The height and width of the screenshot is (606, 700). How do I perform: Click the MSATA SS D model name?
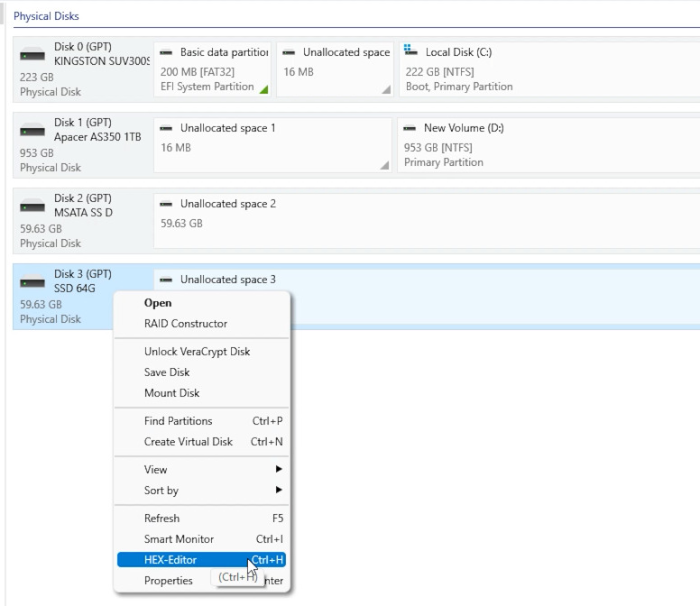tap(83, 213)
